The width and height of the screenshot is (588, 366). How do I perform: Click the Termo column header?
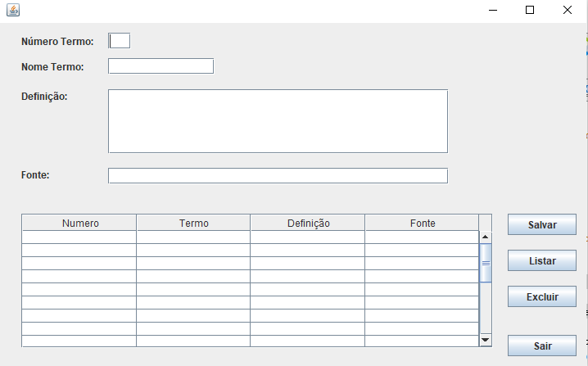pos(193,224)
